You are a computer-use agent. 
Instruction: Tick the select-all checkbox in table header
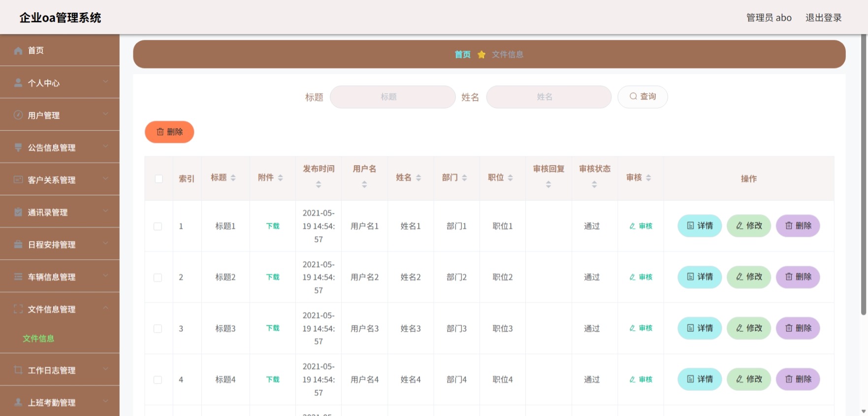[159, 179]
